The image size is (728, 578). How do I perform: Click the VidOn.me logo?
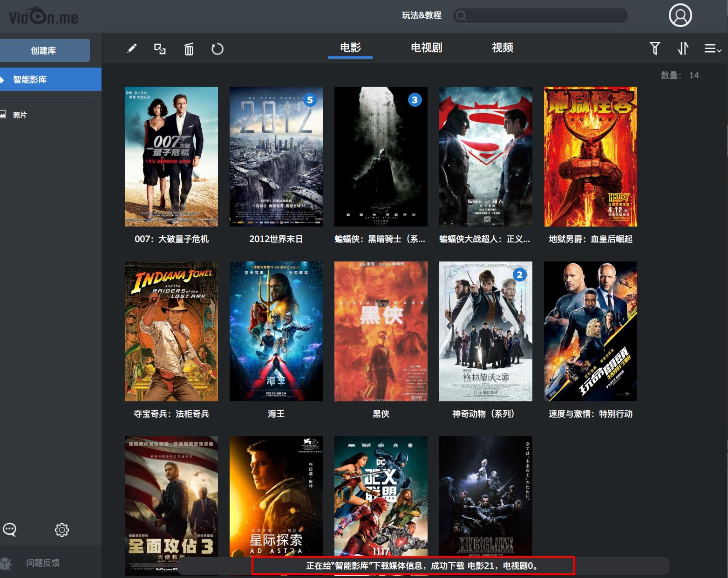click(43, 17)
